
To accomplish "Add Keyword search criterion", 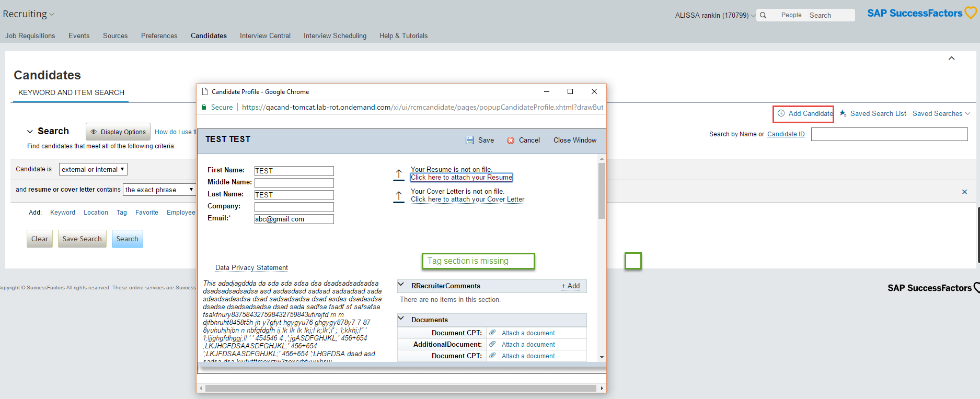I will [63, 213].
